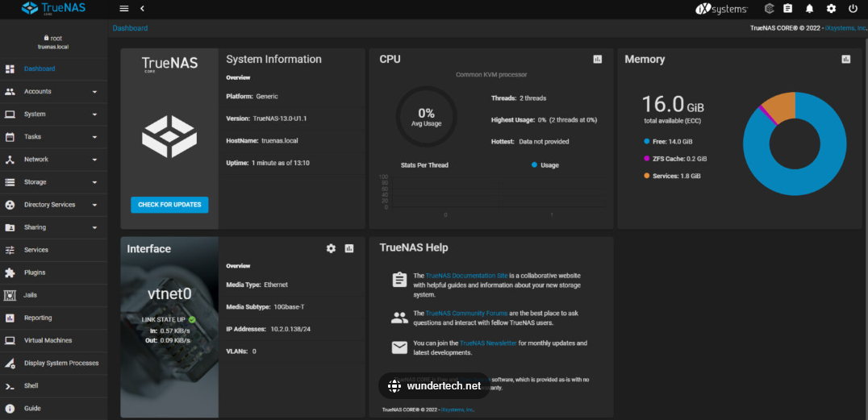Open the task manager clipboard icon

pyautogui.click(x=787, y=9)
